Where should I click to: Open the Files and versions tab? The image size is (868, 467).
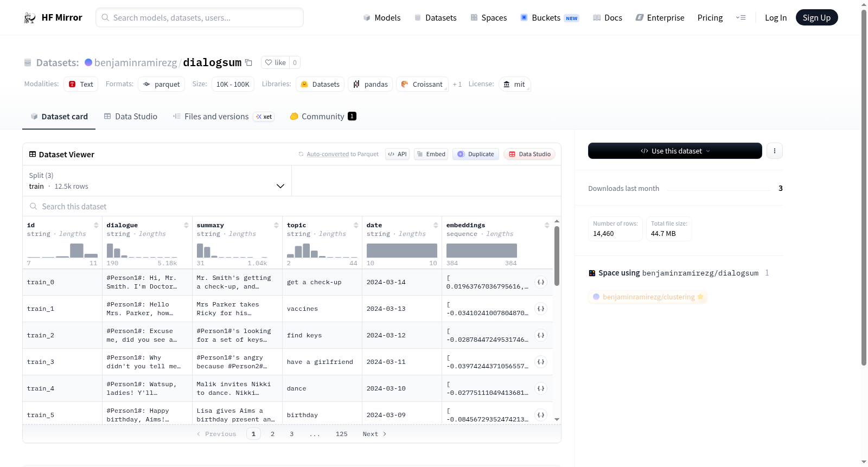point(224,117)
